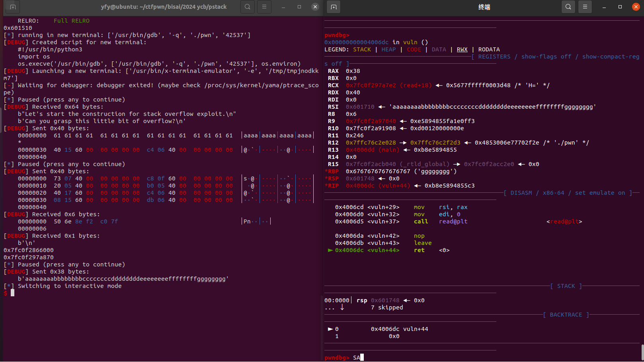Click 'Full RELRO' text in left terminal
The image size is (644, 362).
point(72,21)
